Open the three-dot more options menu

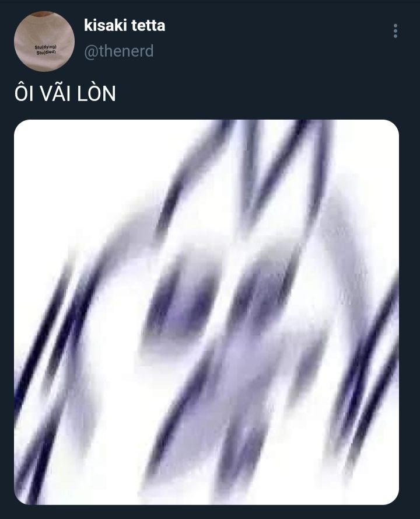tap(395, 31)
